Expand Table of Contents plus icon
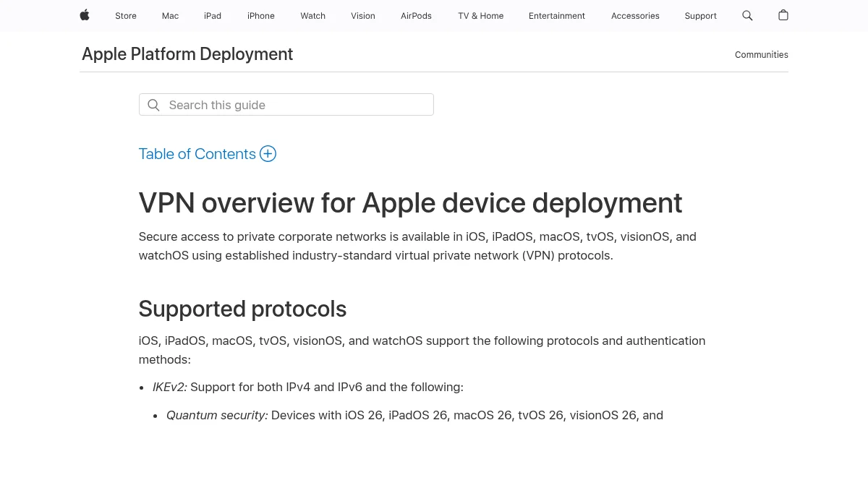Image resolution: width=868 pixels, height=488 pixels. (x=268, y=153)
